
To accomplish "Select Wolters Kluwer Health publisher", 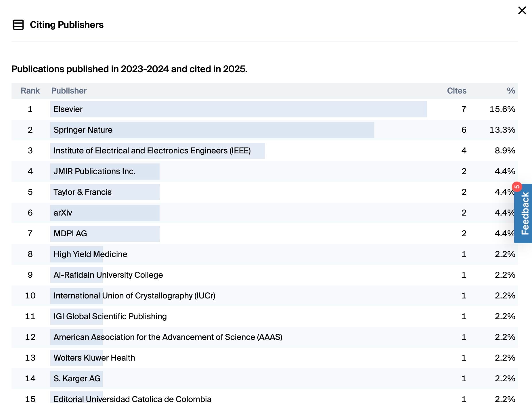I will [94, 358].
